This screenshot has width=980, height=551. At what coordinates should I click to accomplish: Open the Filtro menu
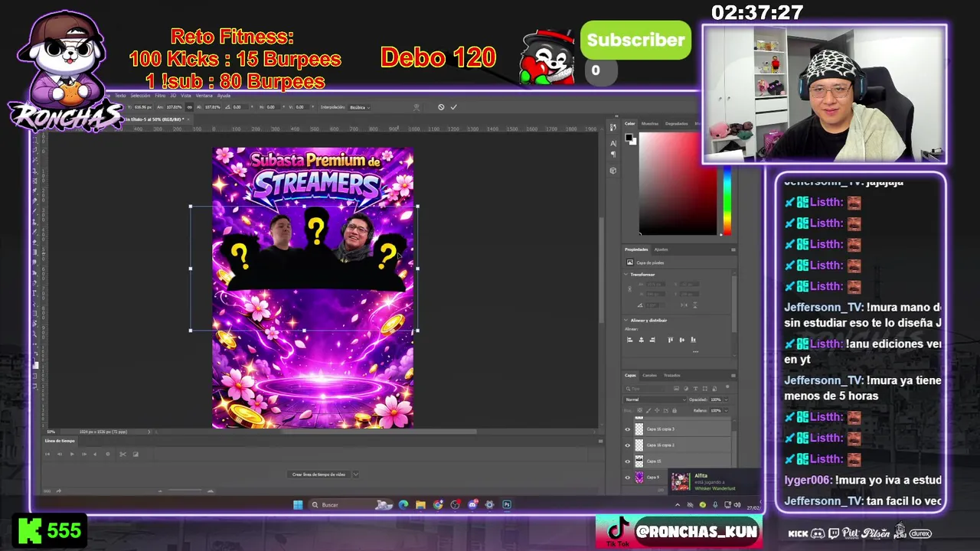(x=160, y=96)
